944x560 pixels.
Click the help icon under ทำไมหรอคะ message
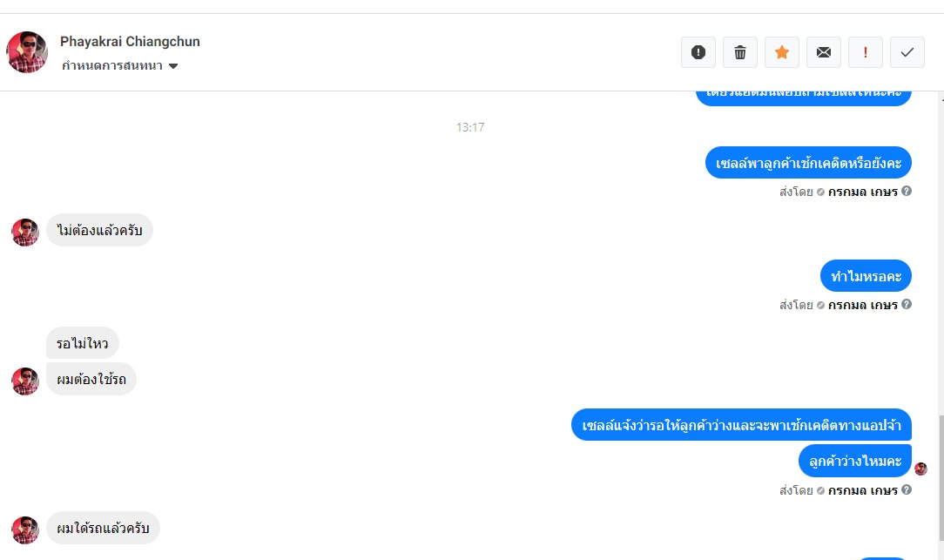(907, 305)
